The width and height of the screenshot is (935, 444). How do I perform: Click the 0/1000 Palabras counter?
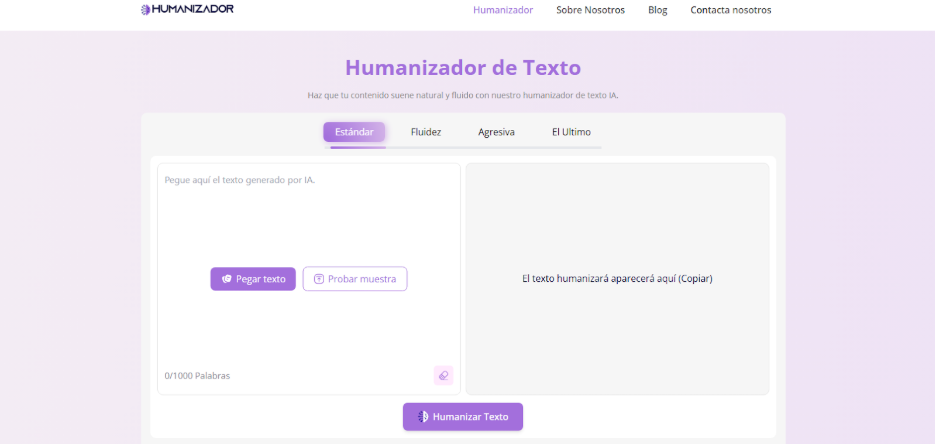197,376
